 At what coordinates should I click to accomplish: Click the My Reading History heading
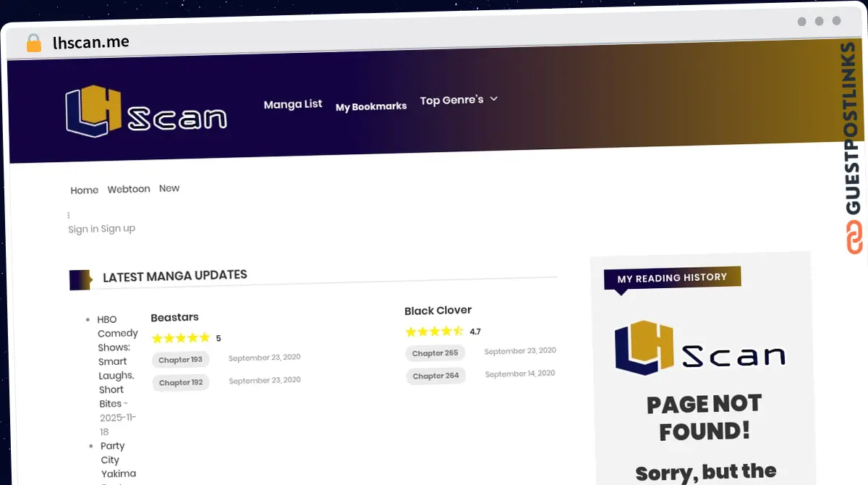[x=672, y=277]
